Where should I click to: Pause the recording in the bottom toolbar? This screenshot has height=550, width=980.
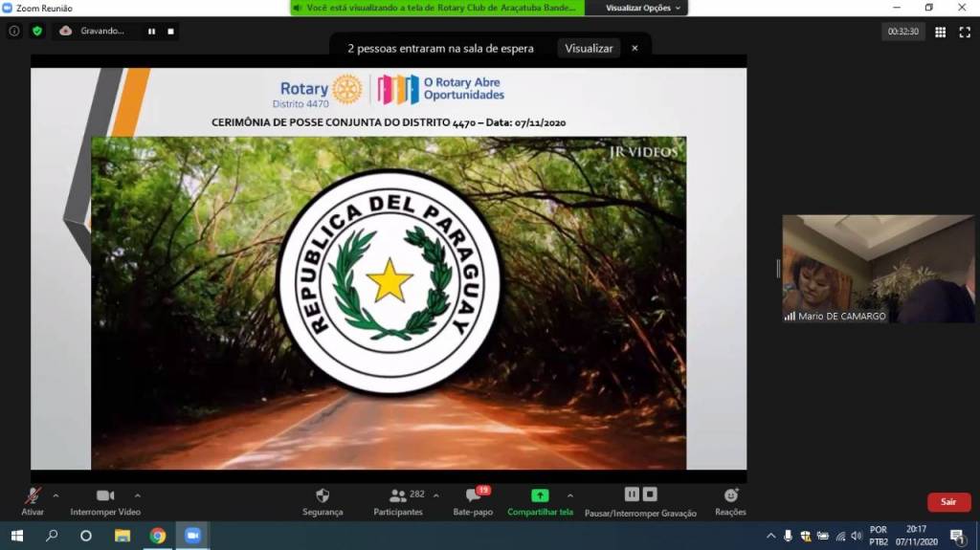tap(632, 495)
